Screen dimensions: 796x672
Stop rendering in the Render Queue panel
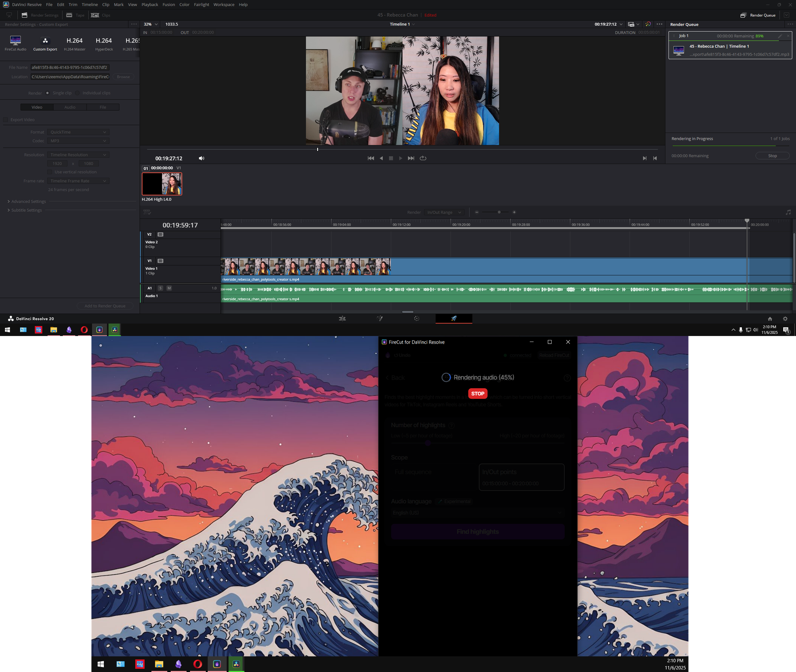(x=772, y=156)
